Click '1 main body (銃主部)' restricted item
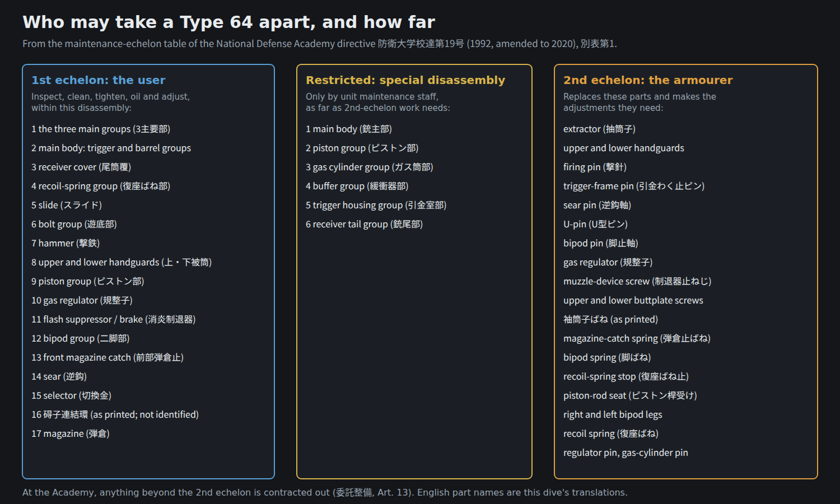 pos(349,129)
